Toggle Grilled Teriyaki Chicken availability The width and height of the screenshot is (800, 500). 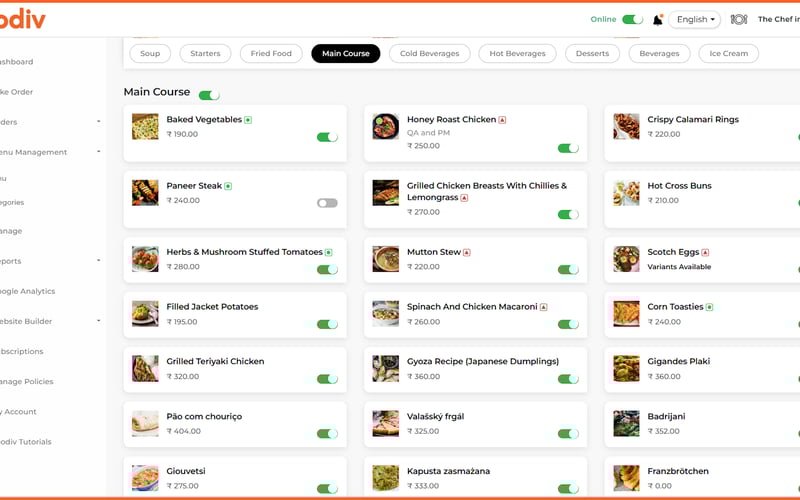327,379
